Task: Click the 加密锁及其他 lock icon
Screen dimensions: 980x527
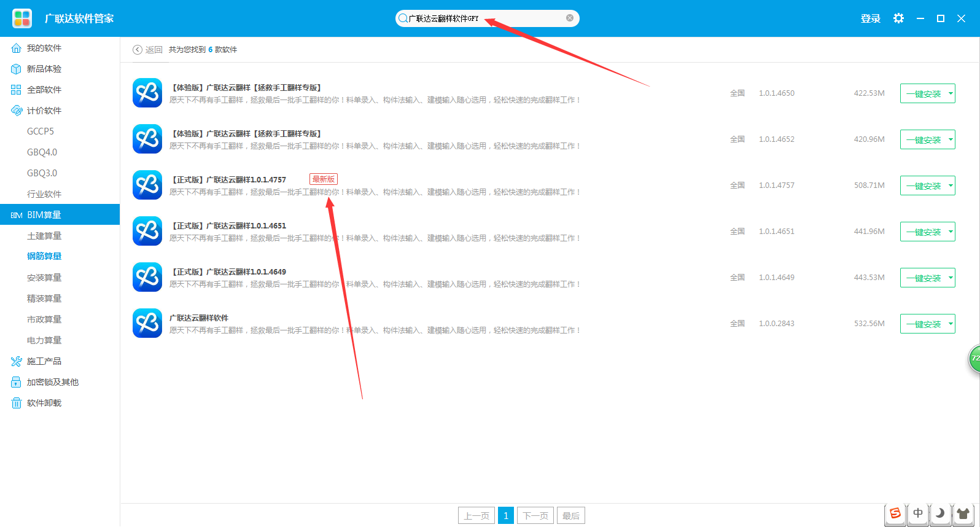Action: pos(17,382)
